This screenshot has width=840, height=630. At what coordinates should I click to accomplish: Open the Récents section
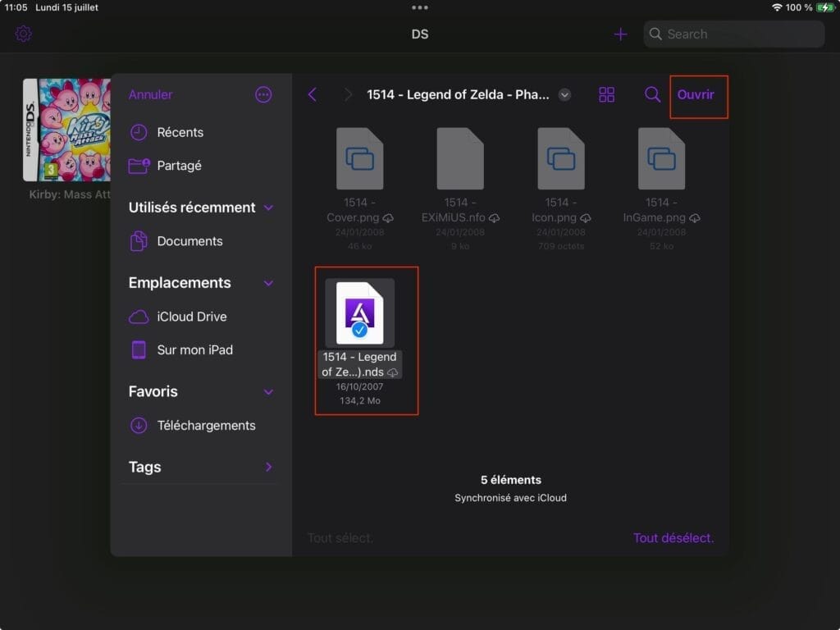click(x=180, y=132)
